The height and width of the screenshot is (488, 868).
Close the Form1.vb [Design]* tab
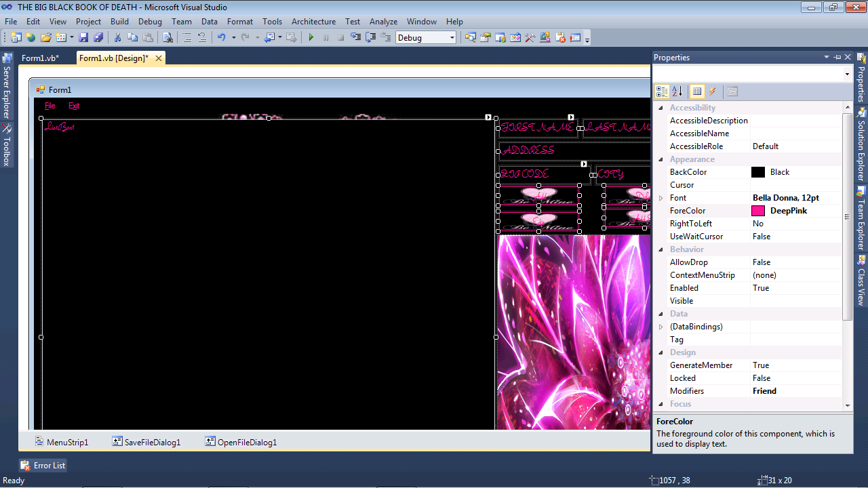(x=159, y=58)
